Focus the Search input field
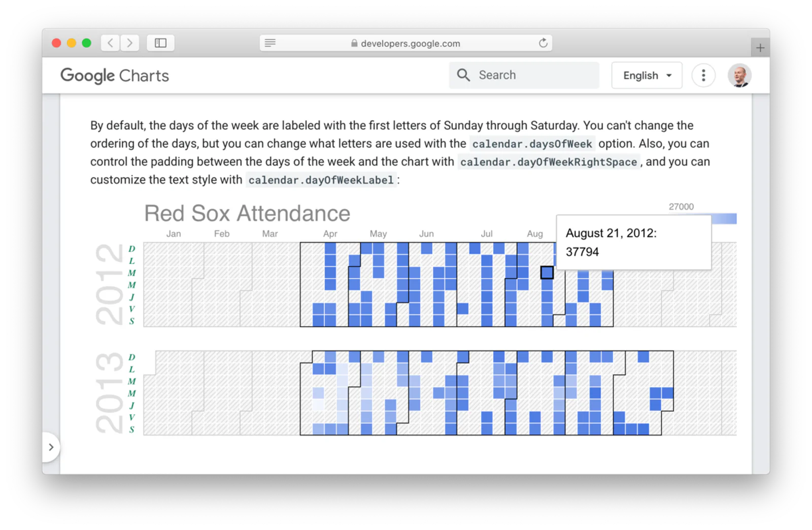The image size is (812, 530). coord(524,75)
